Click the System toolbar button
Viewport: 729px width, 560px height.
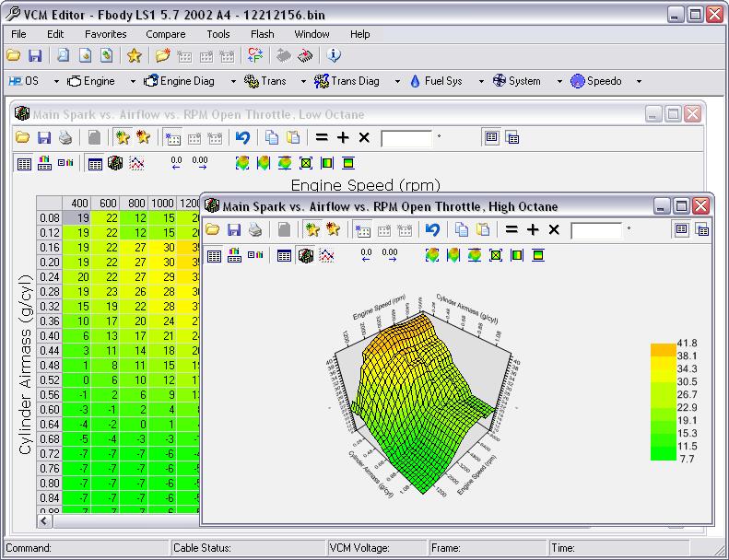pos(516,81)
